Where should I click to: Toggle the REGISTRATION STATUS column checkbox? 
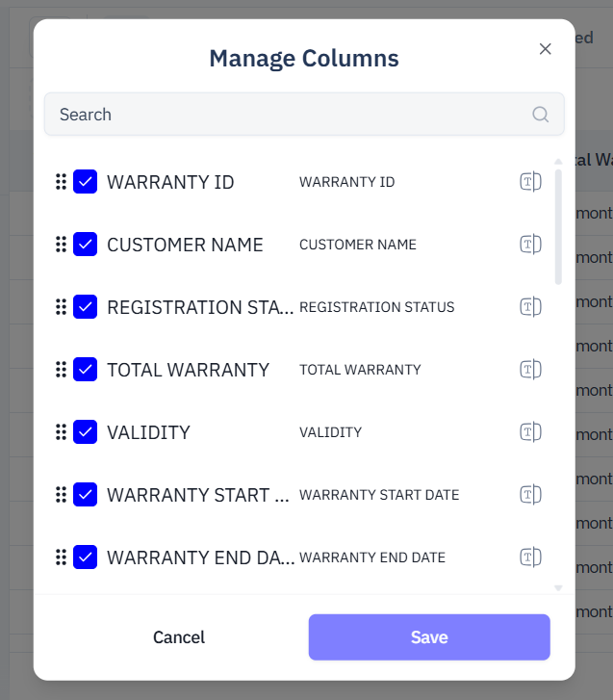click(86, 307)
